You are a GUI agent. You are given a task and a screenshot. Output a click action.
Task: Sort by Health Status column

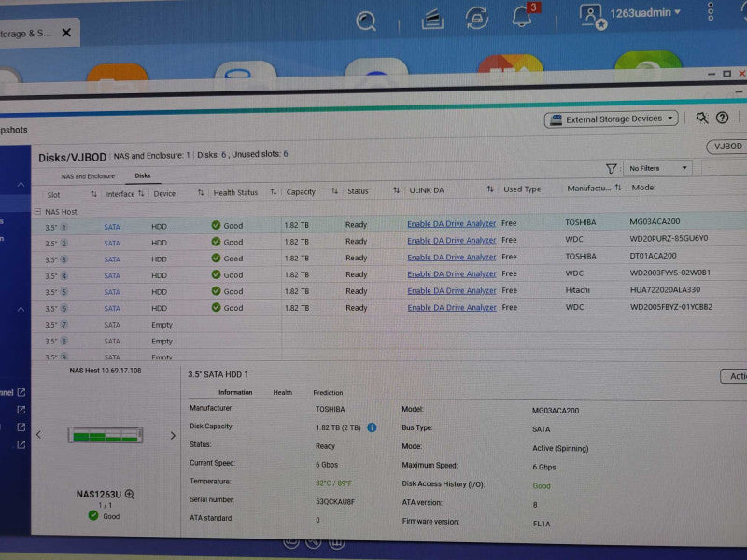coord(274,192)
